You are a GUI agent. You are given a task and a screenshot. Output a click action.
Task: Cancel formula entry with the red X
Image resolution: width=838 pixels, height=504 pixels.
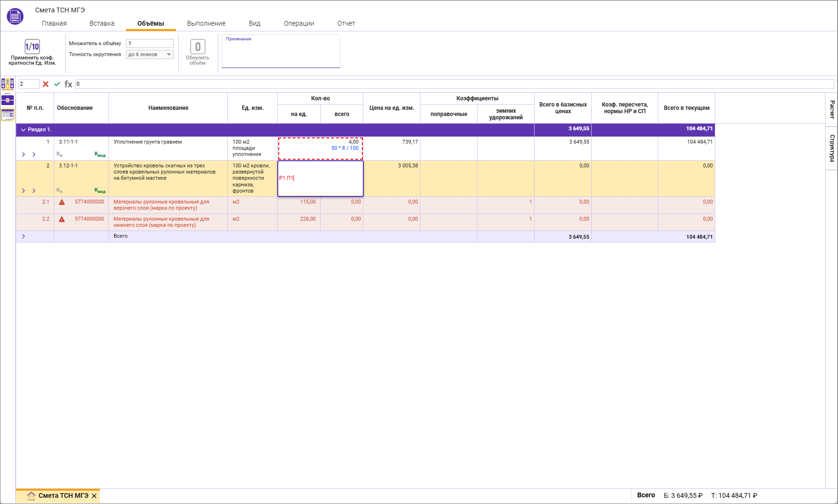pos(46,84)
